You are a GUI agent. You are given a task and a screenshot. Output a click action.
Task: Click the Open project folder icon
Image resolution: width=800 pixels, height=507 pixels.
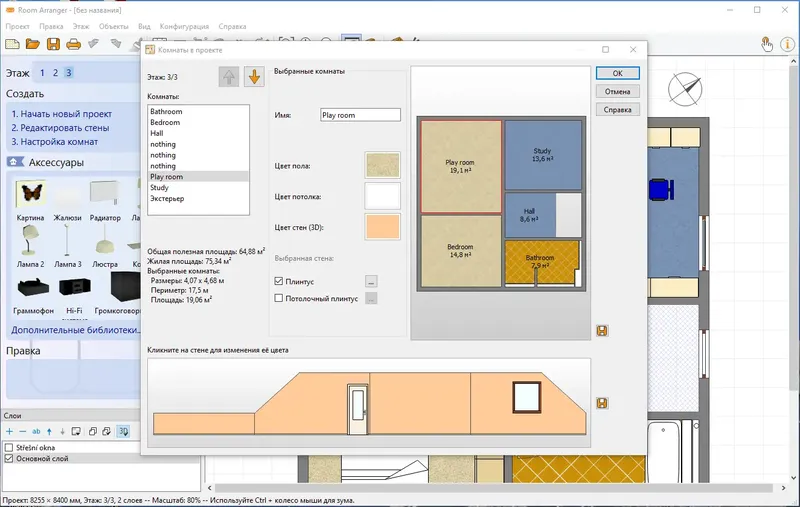[x=33, y=44]
